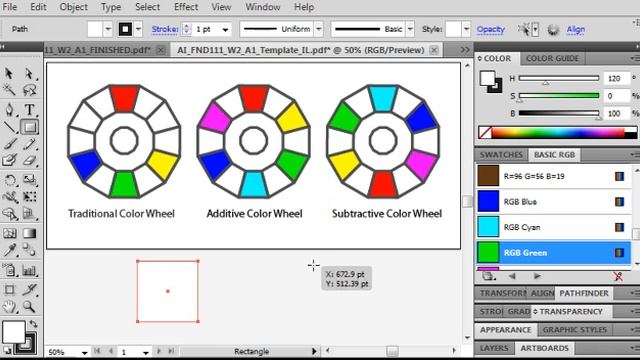This screenshot has width=640, height=360.
Task: Select the Mesh tool
Action: click(9, 233)
